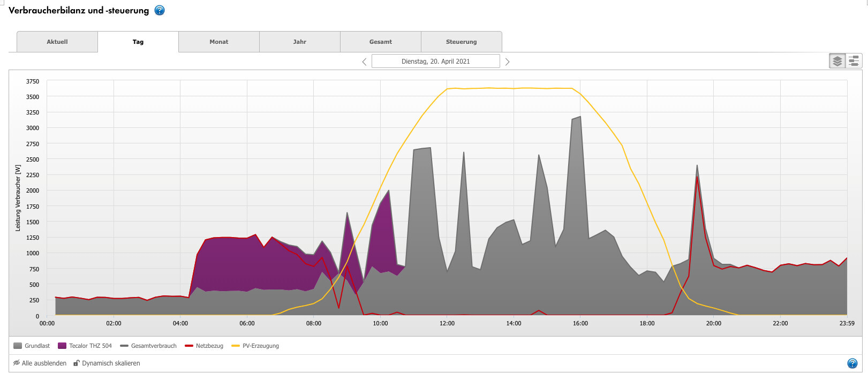Viewport: 868px width, 381px height.
Task: Switch to the Monat tab
Action: [x=218, y=42]
